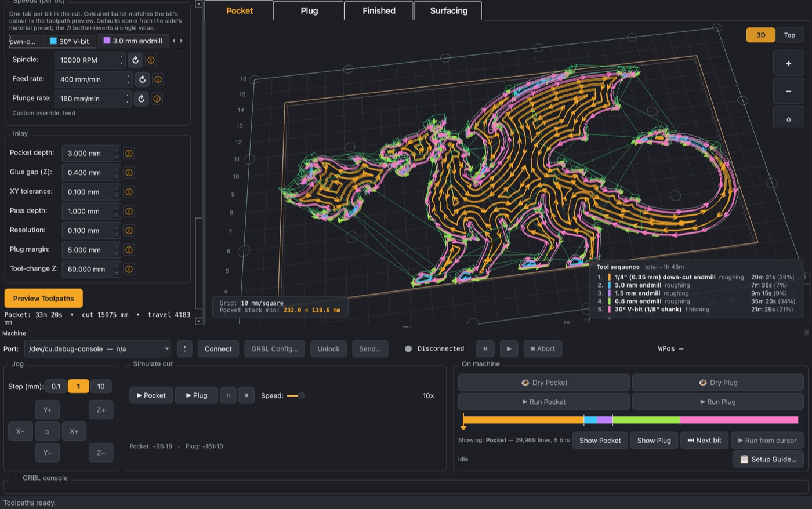
Task: Pause the simulated cut
Action: click(x=228, y=395)
